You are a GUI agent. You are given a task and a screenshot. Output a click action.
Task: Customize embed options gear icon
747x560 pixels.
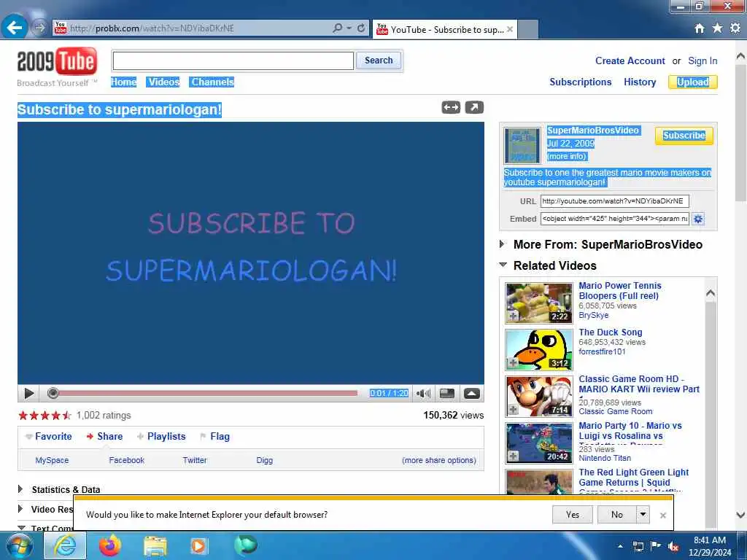pos(698,219)
